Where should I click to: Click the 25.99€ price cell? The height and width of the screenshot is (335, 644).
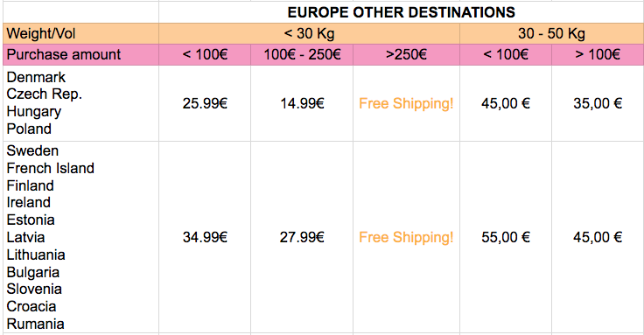tap(205, 103)
